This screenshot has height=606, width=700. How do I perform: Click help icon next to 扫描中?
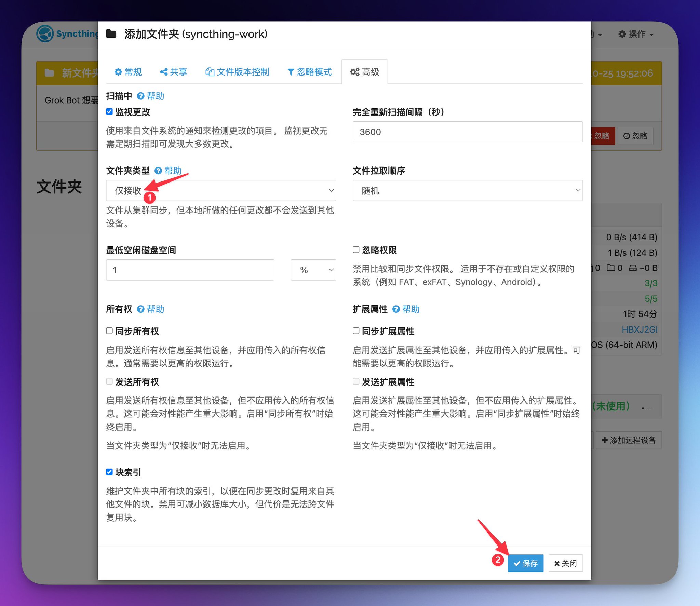[x=140, y=96]
